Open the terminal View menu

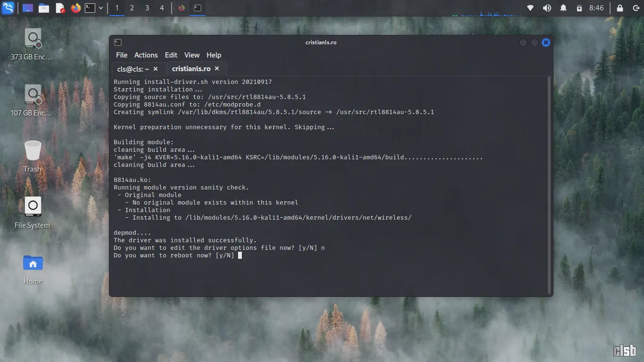(x=192, y=55)
